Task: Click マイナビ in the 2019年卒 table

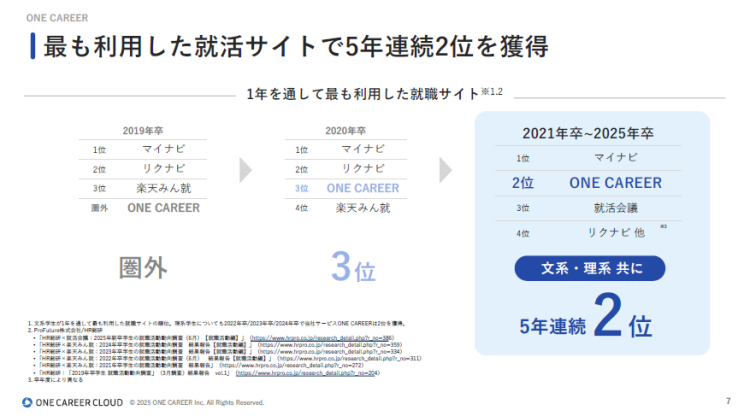Action: pyautogui.click(x=164, y=149)
